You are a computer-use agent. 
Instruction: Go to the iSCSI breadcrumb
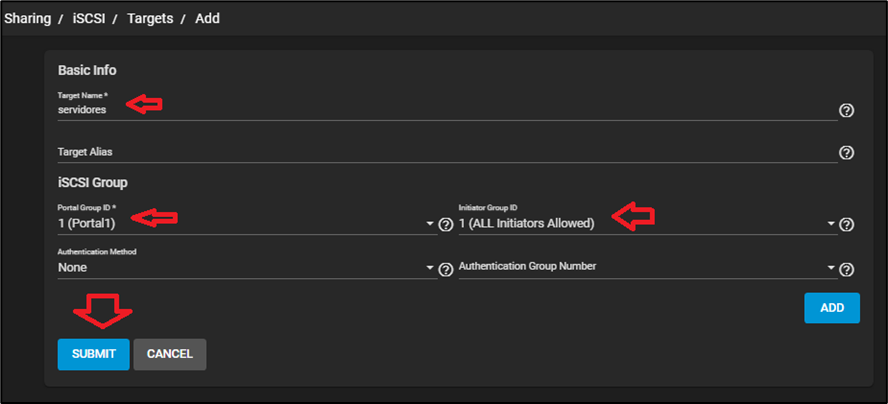89,18
